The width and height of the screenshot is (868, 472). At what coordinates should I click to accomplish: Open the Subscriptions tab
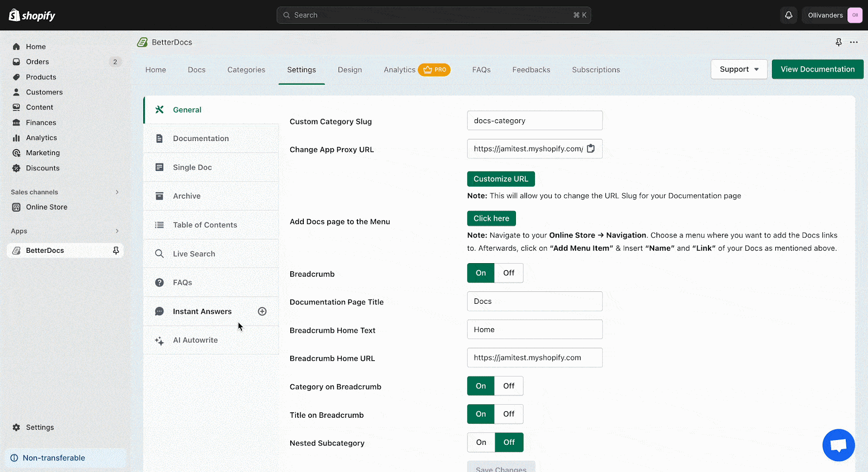pyautogui.click(x=596, y=70)
